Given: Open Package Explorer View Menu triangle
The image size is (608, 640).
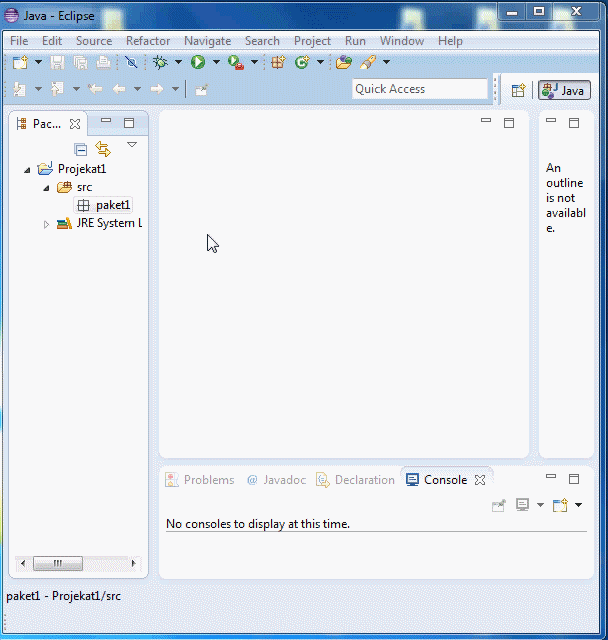Looking at the screenshot, I should tap(132, 144).
